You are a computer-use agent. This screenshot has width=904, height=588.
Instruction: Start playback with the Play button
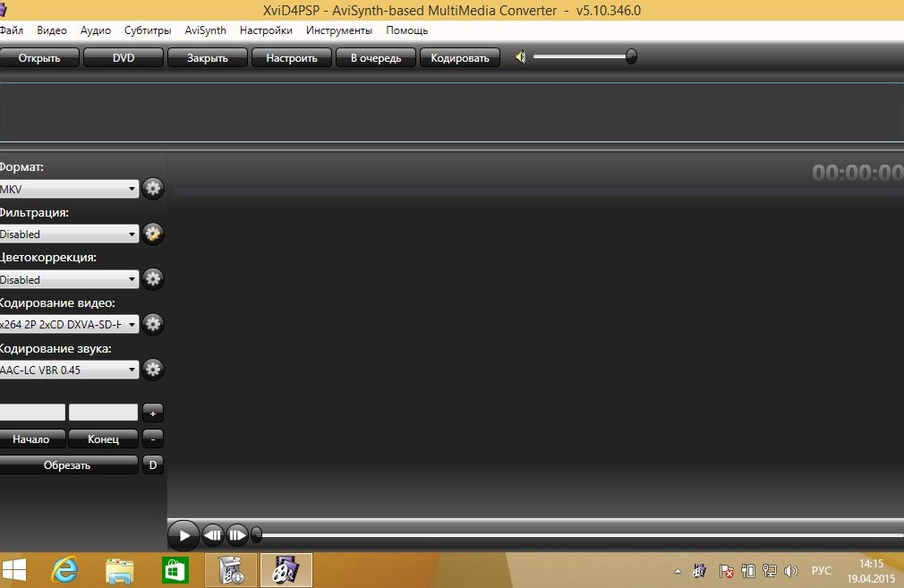click(x=183, y=535)
